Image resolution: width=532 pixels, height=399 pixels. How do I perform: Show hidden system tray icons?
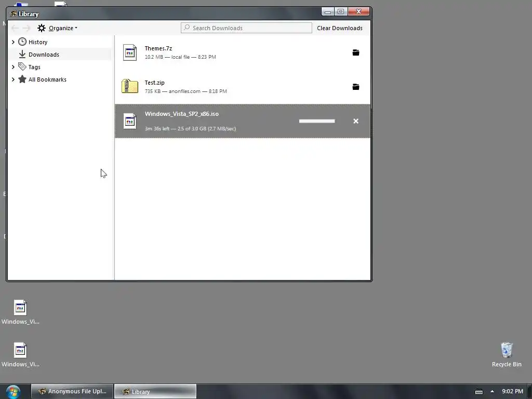point(492,391)
